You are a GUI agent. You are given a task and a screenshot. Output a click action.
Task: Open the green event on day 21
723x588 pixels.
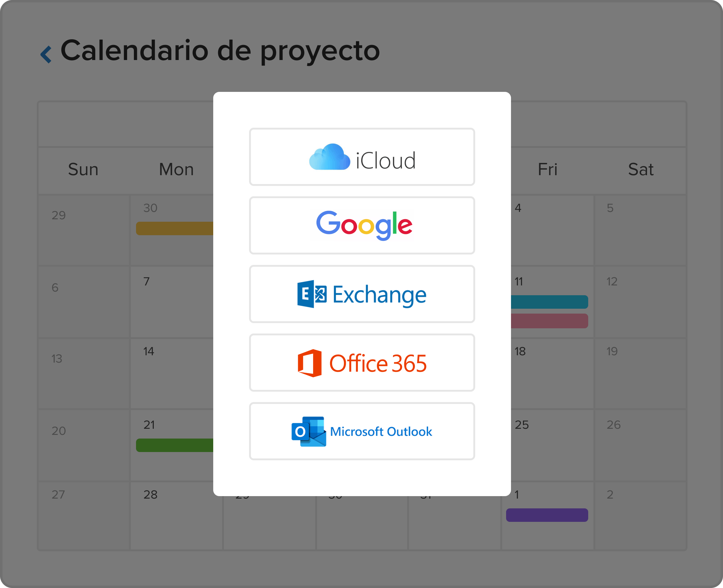coord(175,445)
